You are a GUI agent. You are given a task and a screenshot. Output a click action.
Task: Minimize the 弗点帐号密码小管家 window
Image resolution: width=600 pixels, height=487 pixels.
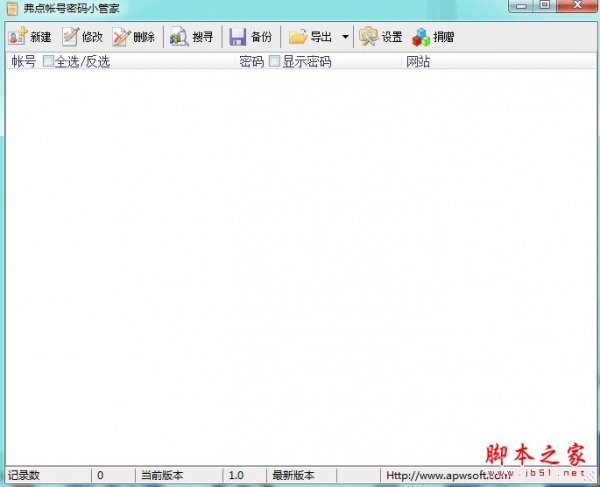click(x=521, y=6)
